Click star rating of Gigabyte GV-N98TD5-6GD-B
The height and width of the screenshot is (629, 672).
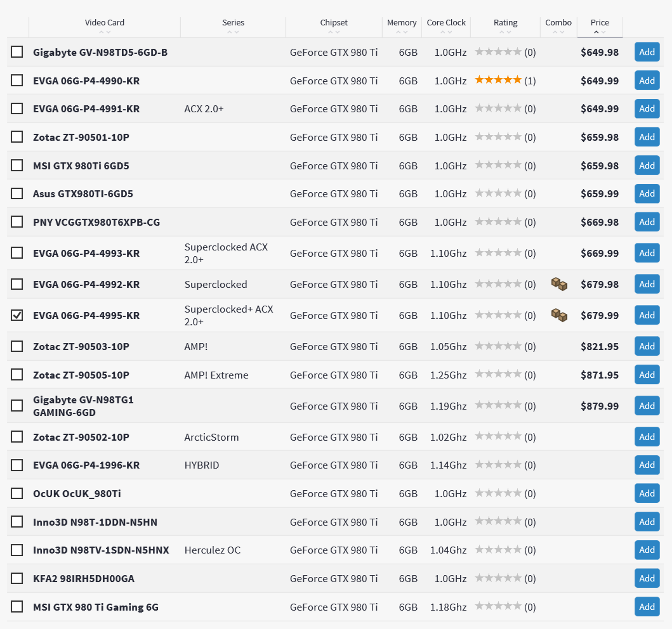pos(498,52)
